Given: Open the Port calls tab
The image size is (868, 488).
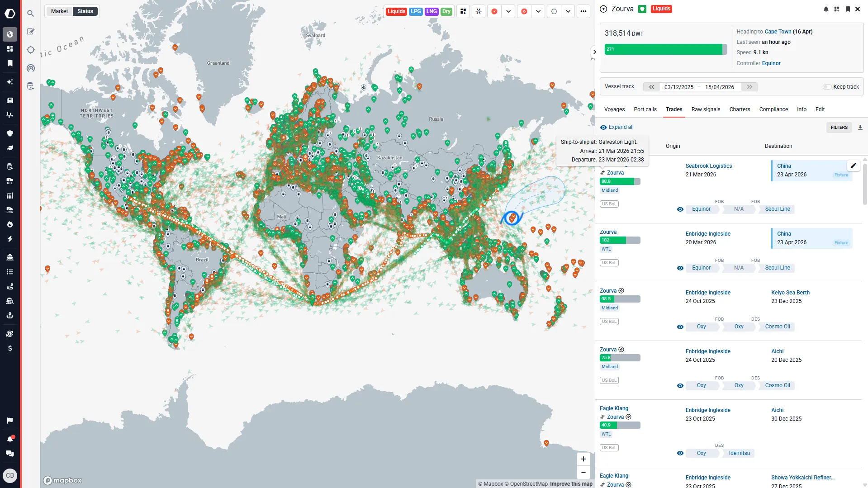Looking at the screenshot, I should point(645,109).
